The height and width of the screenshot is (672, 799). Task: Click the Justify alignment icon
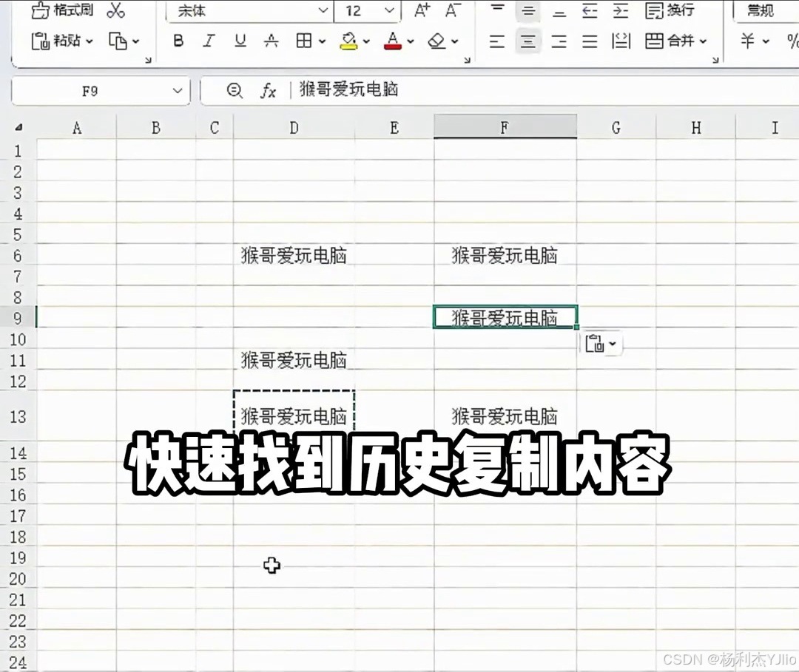tap(590, 41)
